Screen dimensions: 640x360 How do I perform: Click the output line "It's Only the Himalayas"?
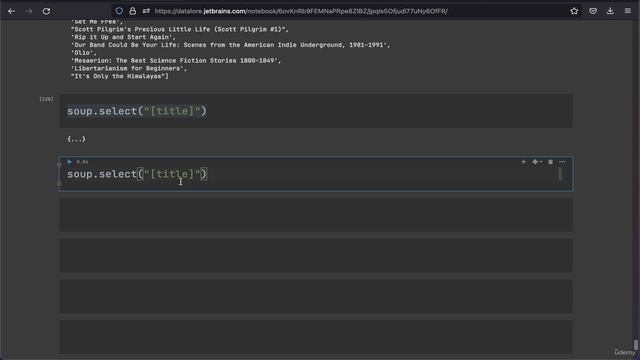[x=119, y=76]
